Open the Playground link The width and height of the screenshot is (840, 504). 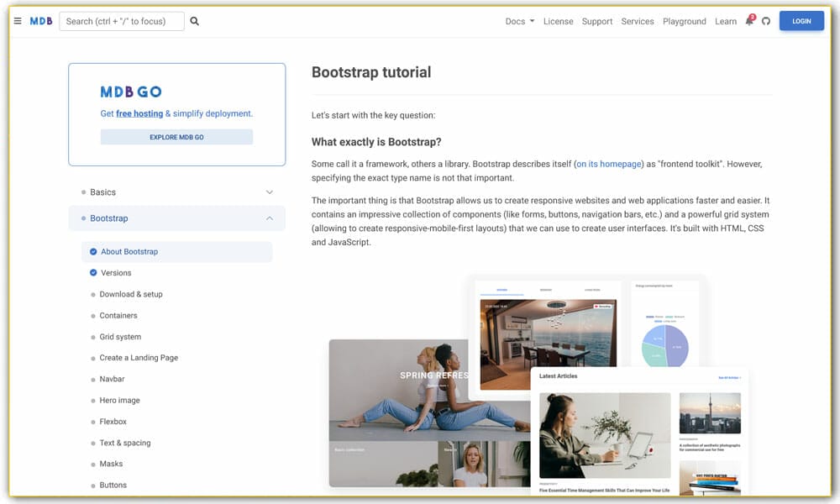[684, 22]
